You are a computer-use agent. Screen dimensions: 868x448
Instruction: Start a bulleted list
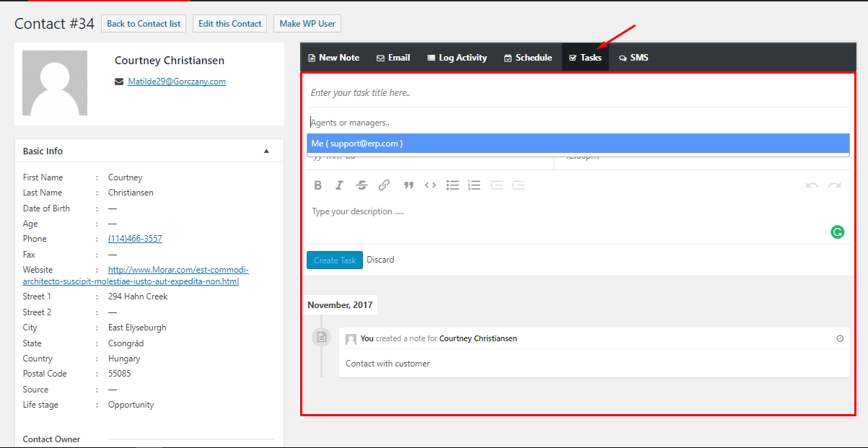tap(452, 185)
